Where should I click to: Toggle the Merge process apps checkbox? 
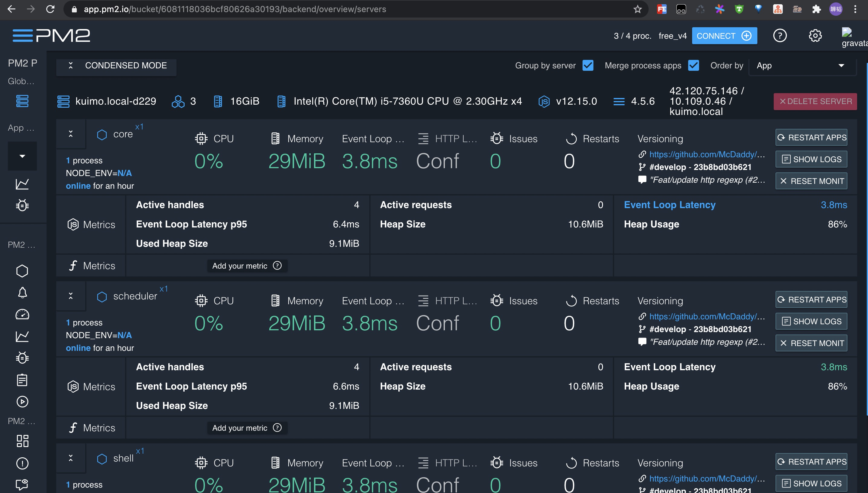(693, 65)
